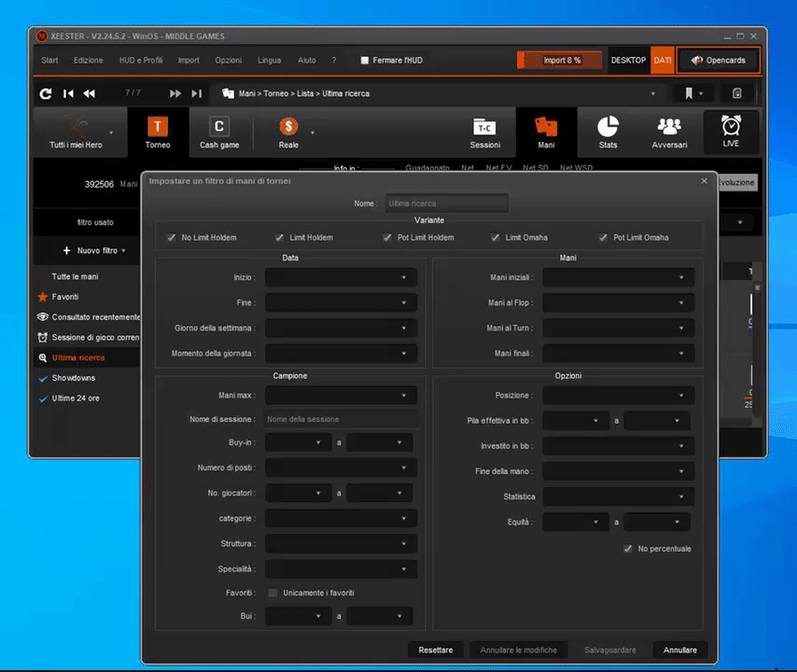This screenshot has height=672, width=797.
Task: Click the Annullare button
Action: tap(680, 651)
